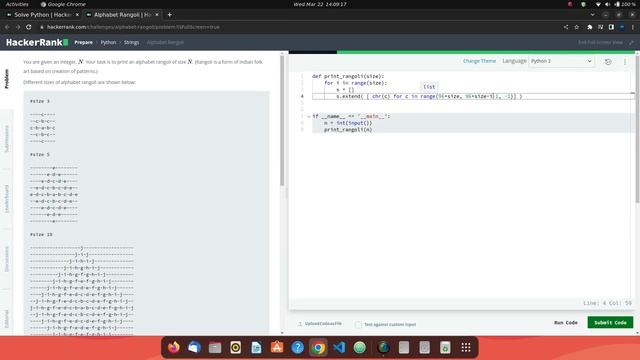Bookmark this page with the star icon

(577, 27)
